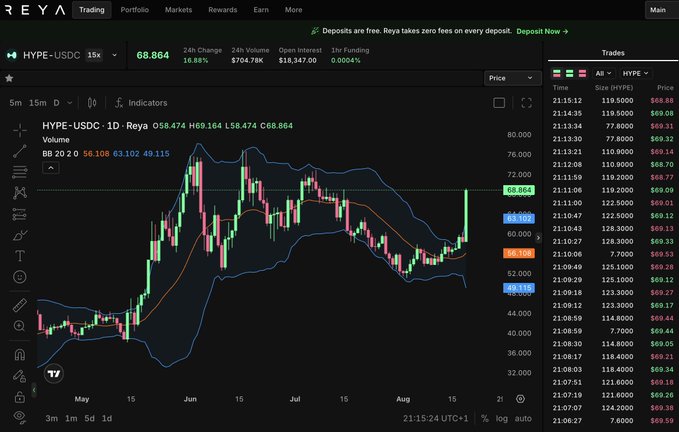This screenshot has width=679, height=432.
Task: Hide all drawings with eye icon
Action: point(19,417)
